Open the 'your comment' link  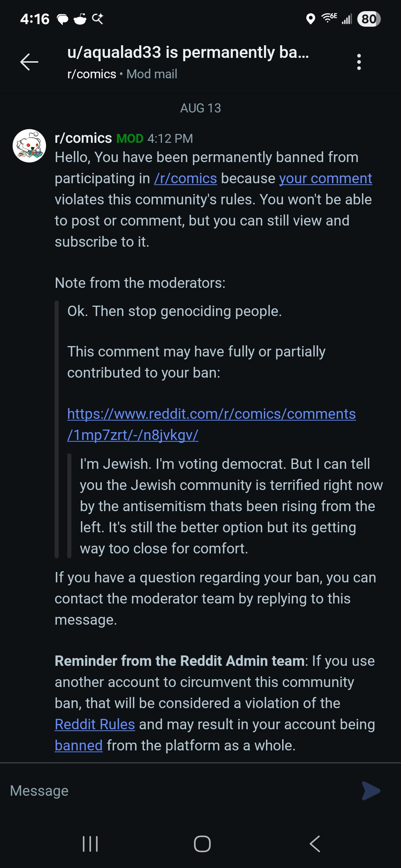[x=326, y=178]
